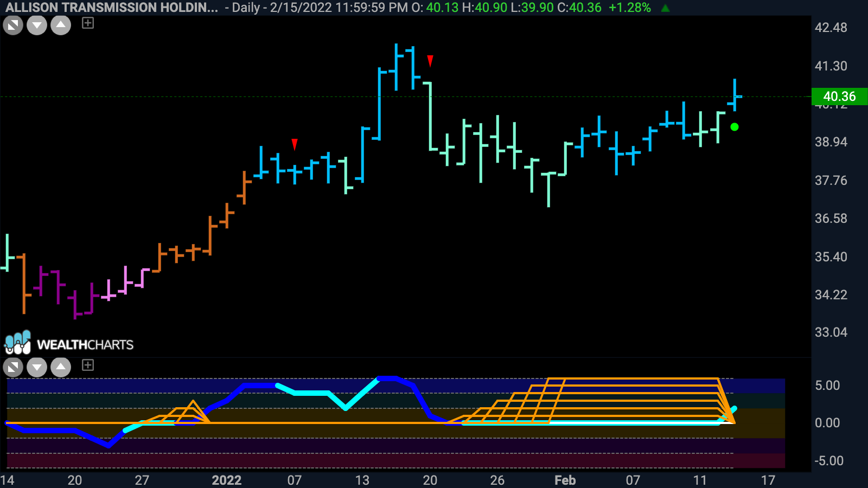Click the 35.40 price axis label

[831, 257]
